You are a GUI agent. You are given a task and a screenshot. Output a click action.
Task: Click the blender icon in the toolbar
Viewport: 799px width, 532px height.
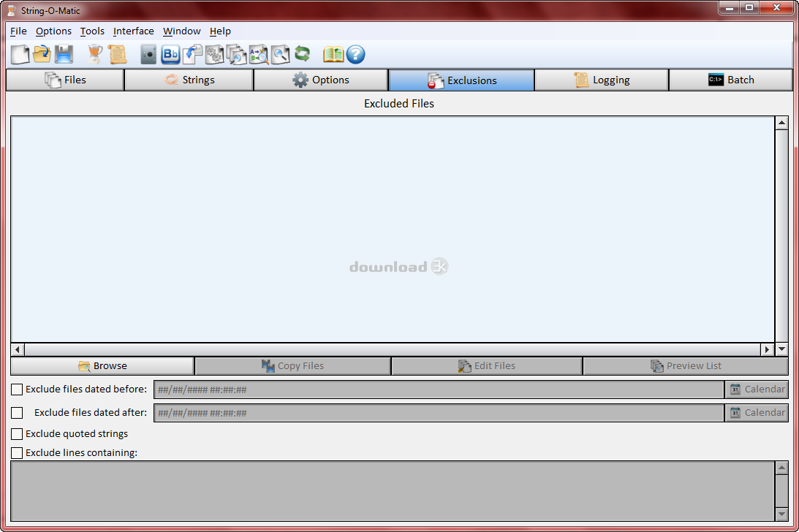[95, 54]
